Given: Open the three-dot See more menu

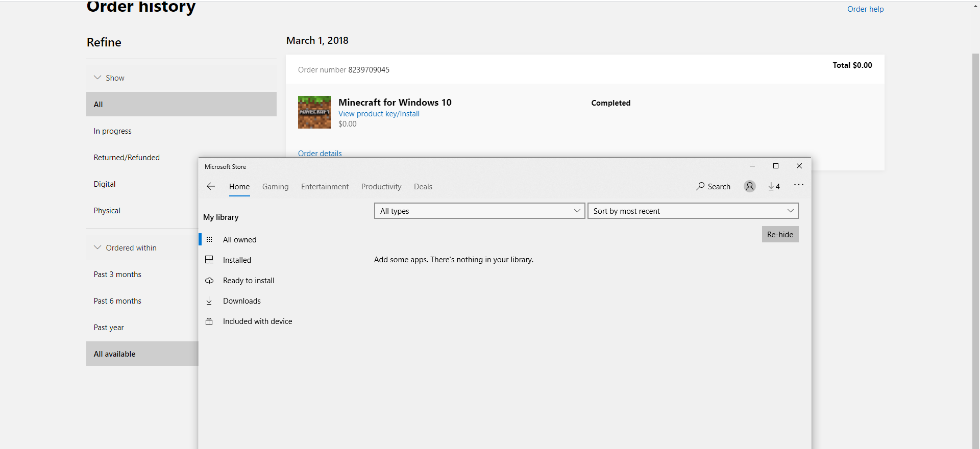Looking at the screenshot, I should 799,185.
